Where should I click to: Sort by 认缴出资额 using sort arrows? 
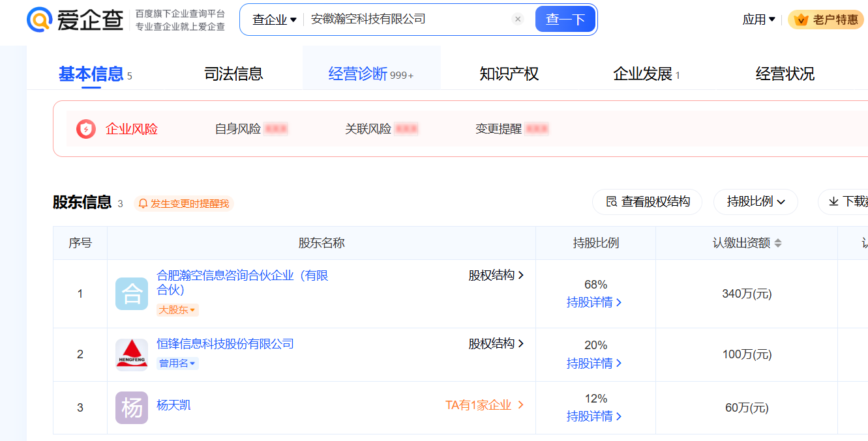pyautogui.click(x=777, y=243)
